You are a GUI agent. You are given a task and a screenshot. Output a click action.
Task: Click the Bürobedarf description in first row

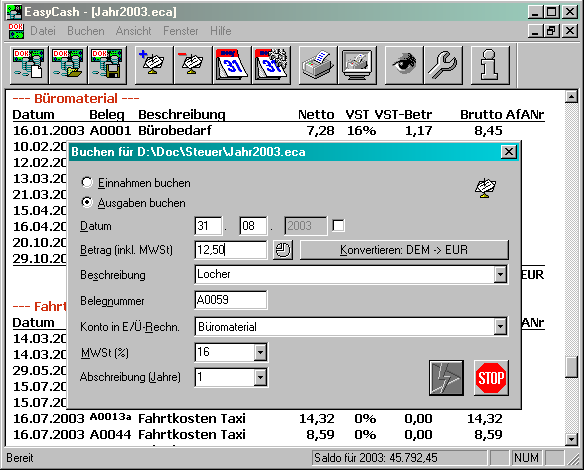click(x=175, y=131)
